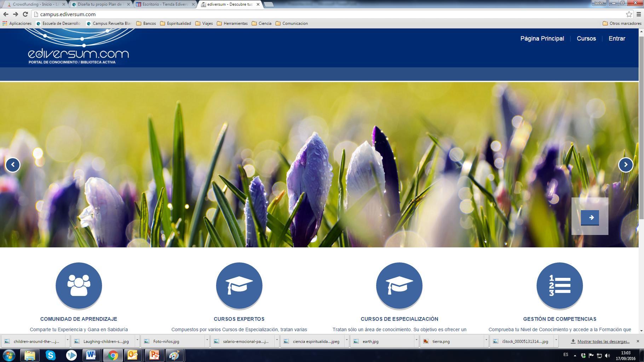Click the Cursos Expertos graduation cap icon
The height and width of the screenshot is (362, 644).
point(239,285)
